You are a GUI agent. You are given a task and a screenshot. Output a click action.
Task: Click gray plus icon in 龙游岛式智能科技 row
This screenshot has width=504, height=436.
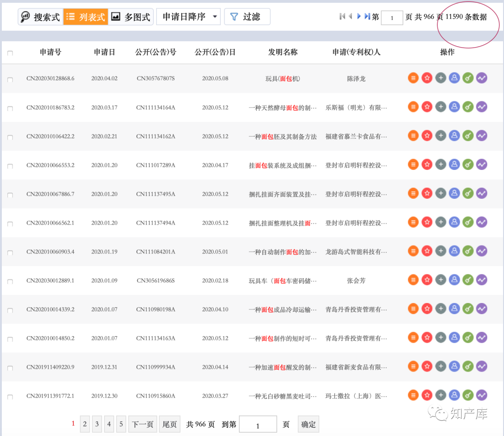tap(441, 251)
